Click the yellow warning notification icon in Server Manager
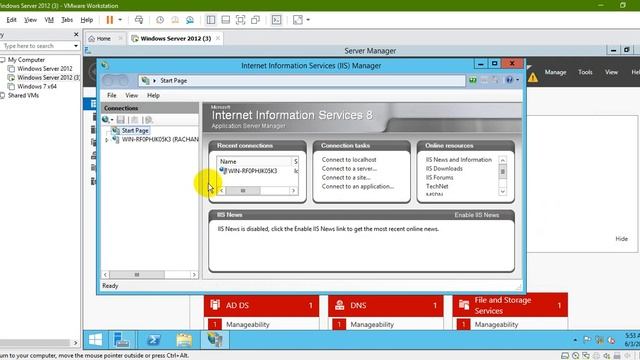Viewport: 640px width, 360px height. [x=533, y=77]
